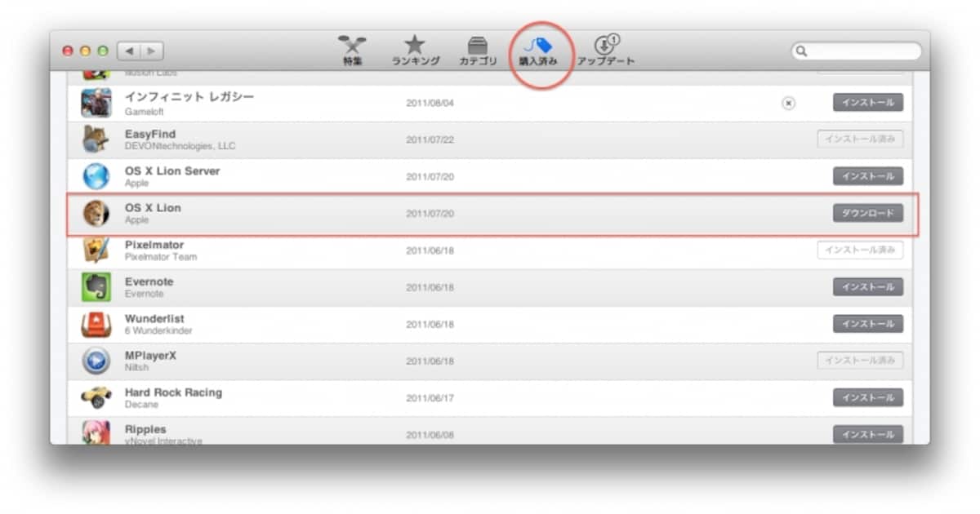Go back with the left arrow button
This screenshot has width=980, height=514.
[129, 51]
